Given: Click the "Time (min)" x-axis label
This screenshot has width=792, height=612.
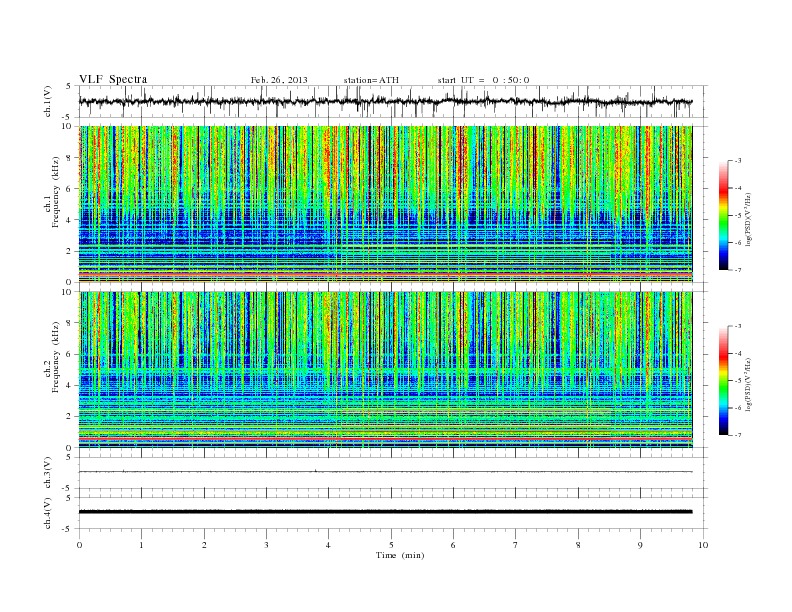Looking at the screenshot, I should 400,555.
